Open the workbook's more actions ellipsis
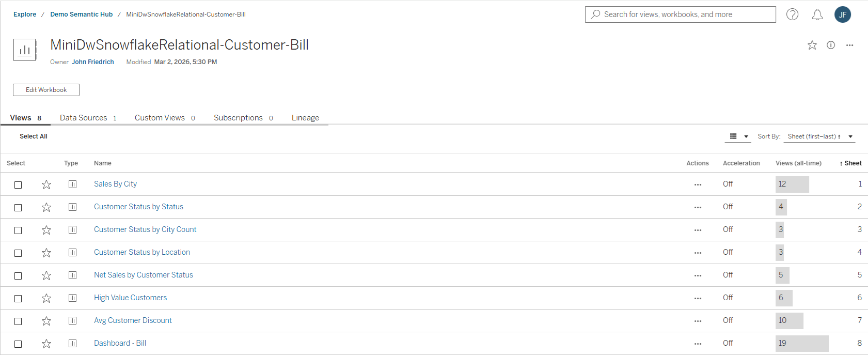 click(849, 45)
